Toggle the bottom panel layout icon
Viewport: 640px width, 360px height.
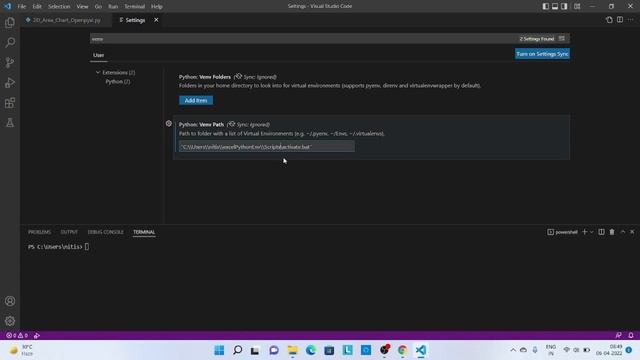click(x=555, y=6)
